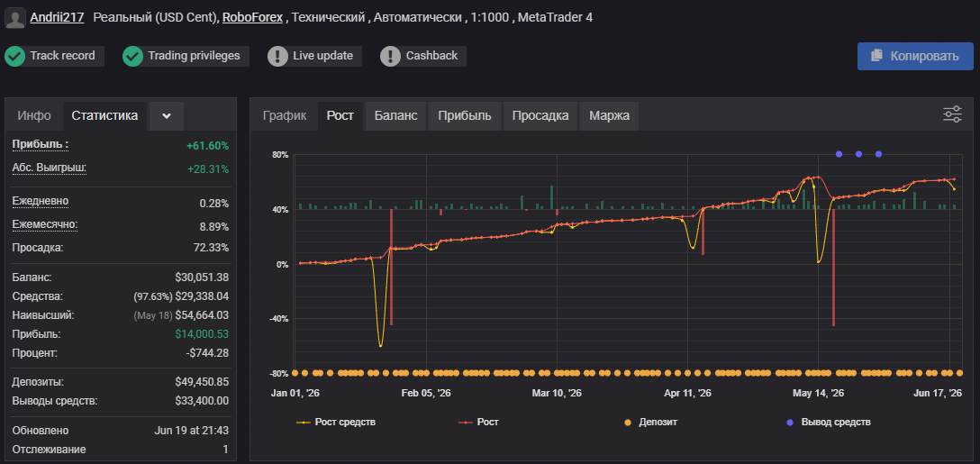The width and height of the screenshot is (980, 464).
Task: Click the 72.33% drawdown value
Action: [212, 248]
